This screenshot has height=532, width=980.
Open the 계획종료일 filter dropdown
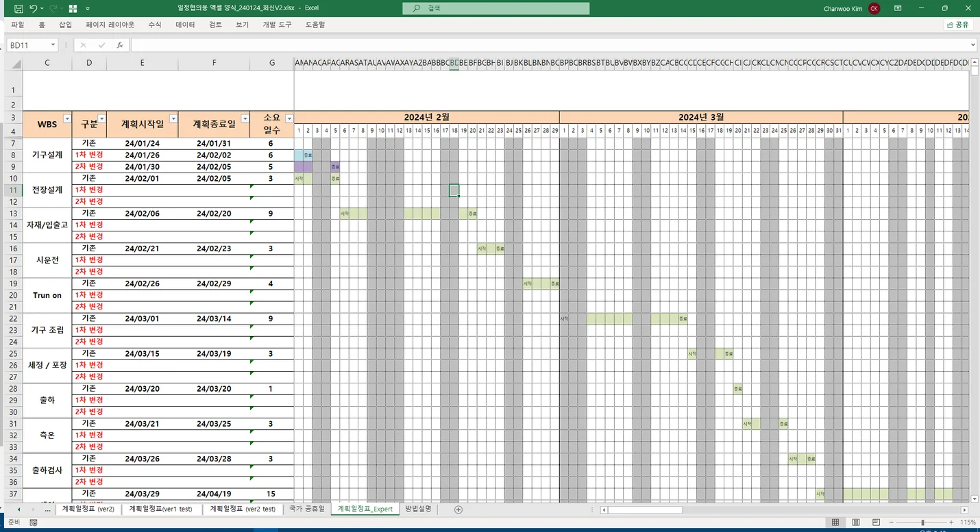tap(245, 118)
